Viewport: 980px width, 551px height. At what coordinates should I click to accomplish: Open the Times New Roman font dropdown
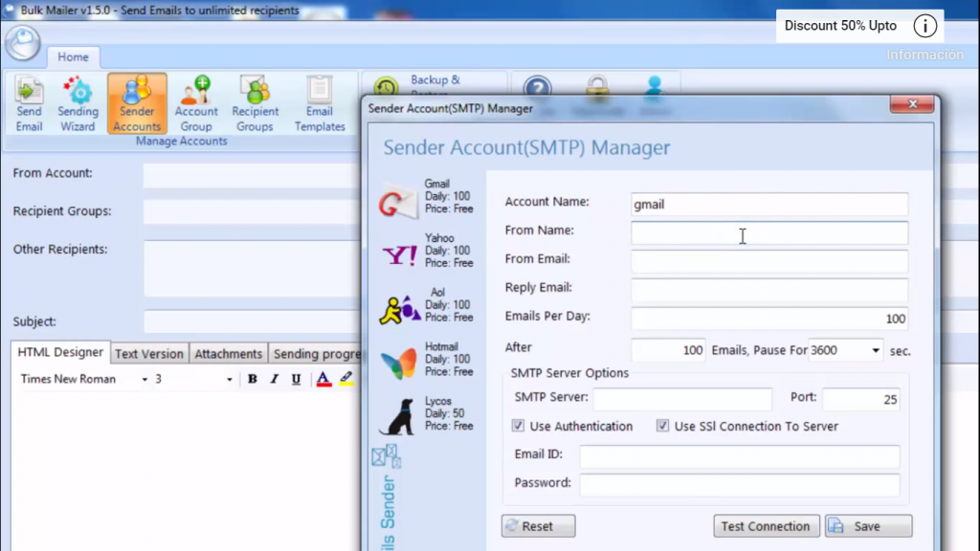pyautogui.click(x=145, y=380)
